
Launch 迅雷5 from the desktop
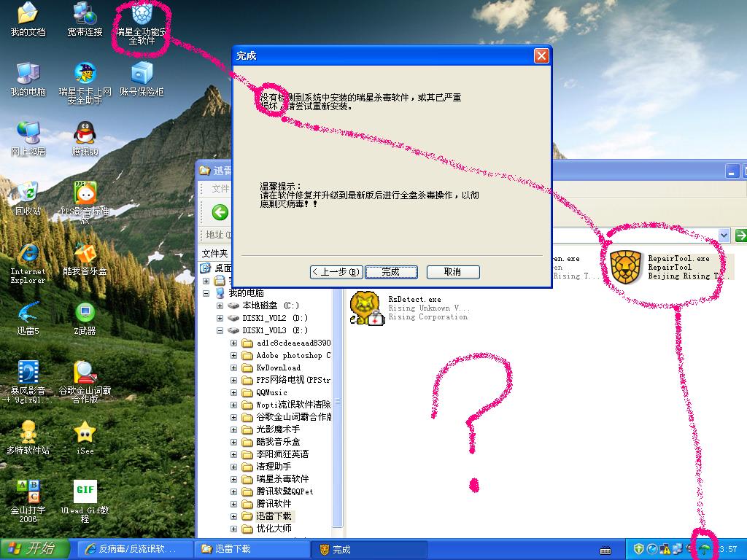[28, 318]
